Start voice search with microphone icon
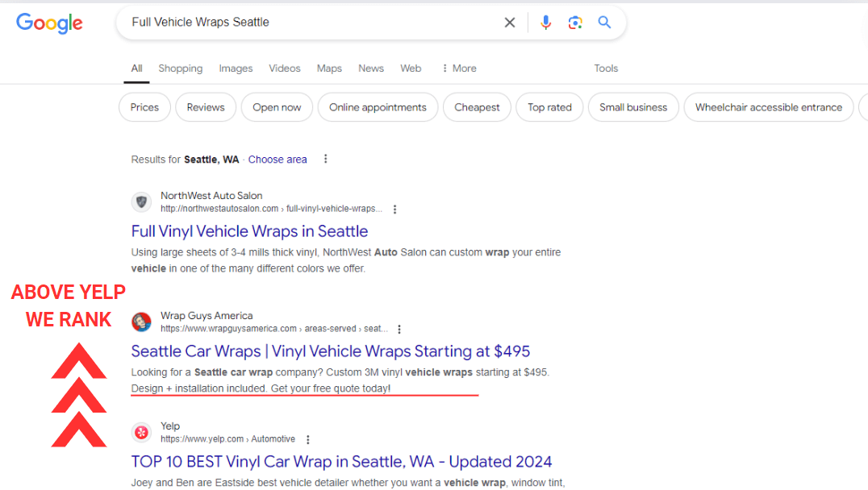 (x=546, y=23)
